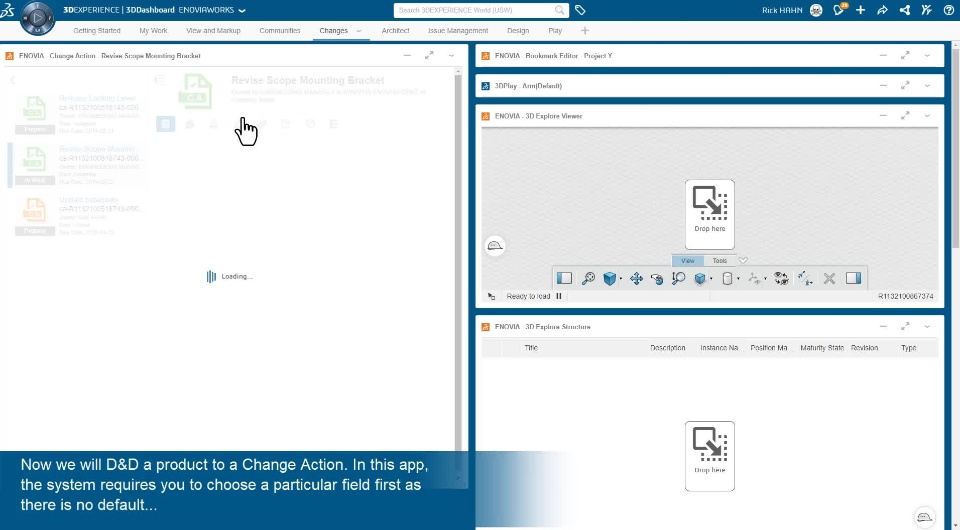Switch to the Play tab
The width and height of the screenshot is (960, 530).
(555, 31)
